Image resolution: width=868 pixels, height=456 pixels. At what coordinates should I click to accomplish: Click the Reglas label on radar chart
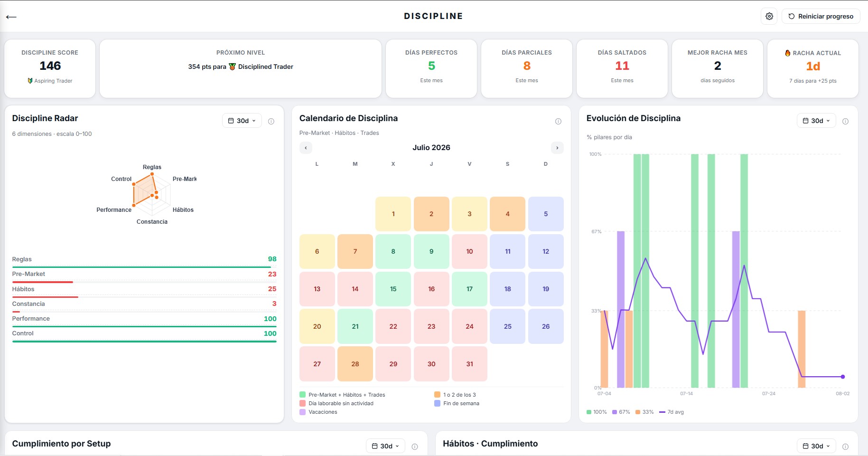(x=152, y=167)
